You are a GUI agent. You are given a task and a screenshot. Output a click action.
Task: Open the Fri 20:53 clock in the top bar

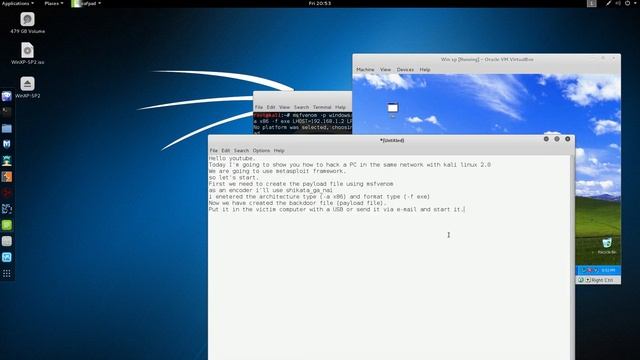coord(320,3)
